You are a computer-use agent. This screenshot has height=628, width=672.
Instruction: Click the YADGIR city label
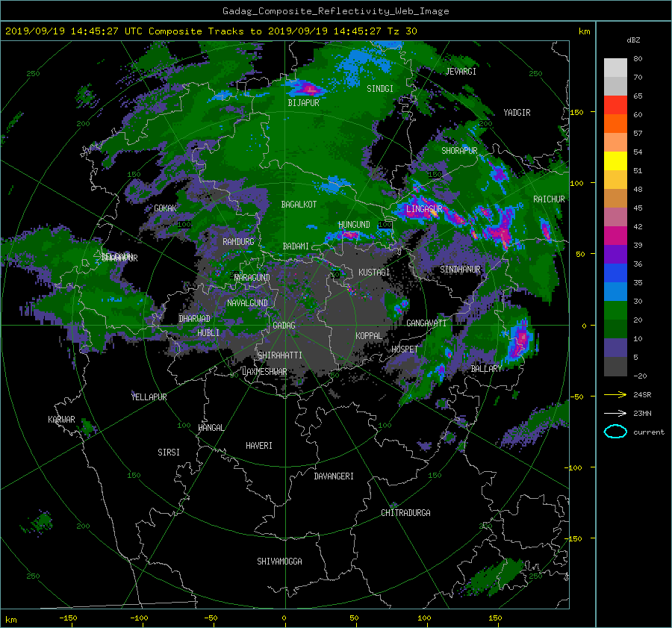click(517, 113)
